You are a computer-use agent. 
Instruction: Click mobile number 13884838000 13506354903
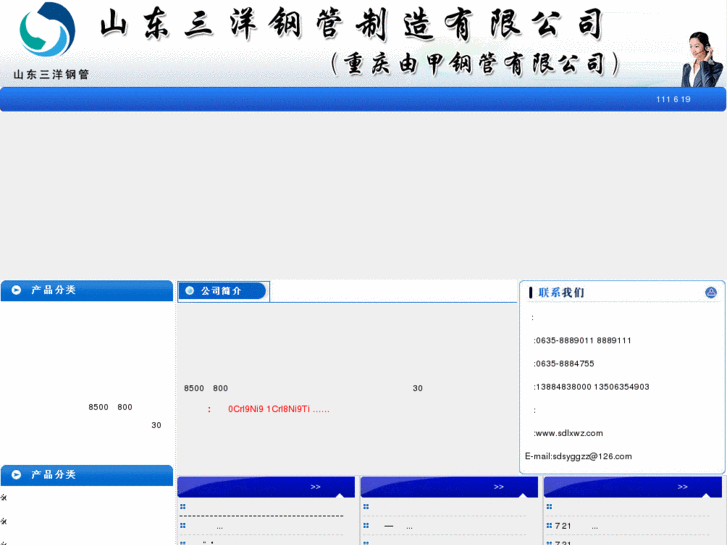pyautogui.click(x=591, y=387)
